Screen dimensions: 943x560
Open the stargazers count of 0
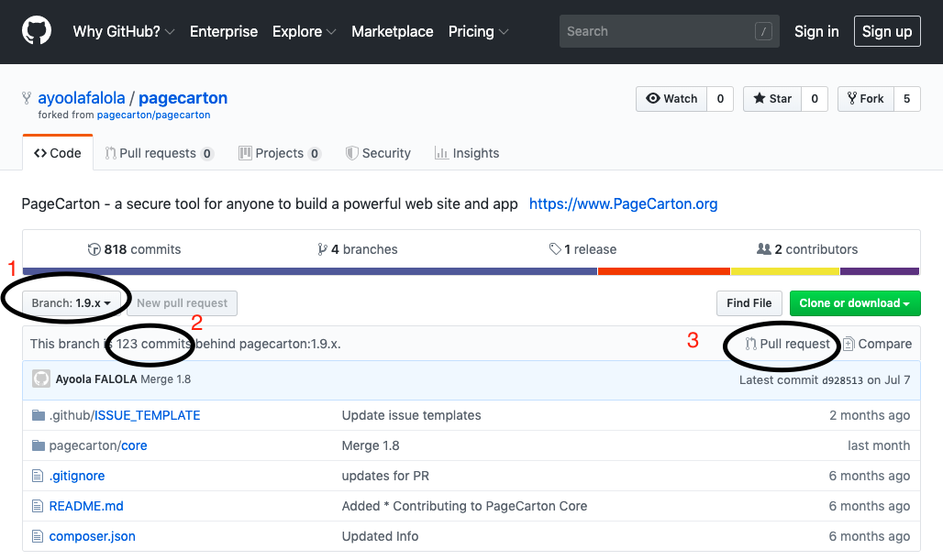[815, 99]
